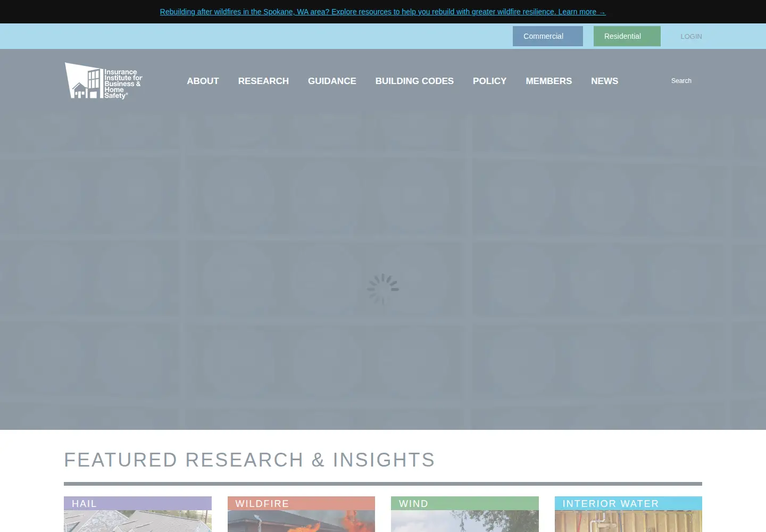Viewport: 766px width, 532px height.
Task: Open the INTERIOR WATER research card
Action: tap(628, 514)
